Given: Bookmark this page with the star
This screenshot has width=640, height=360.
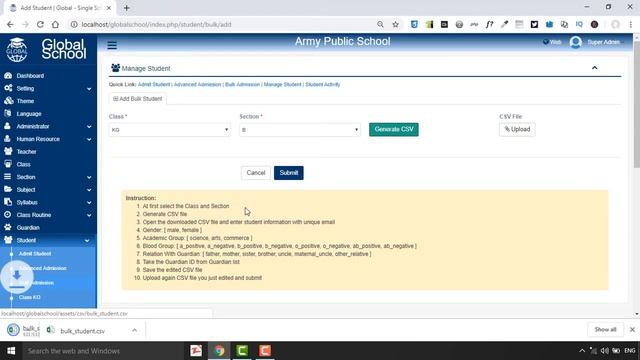Looking at the screenshot, I should 396,24.
